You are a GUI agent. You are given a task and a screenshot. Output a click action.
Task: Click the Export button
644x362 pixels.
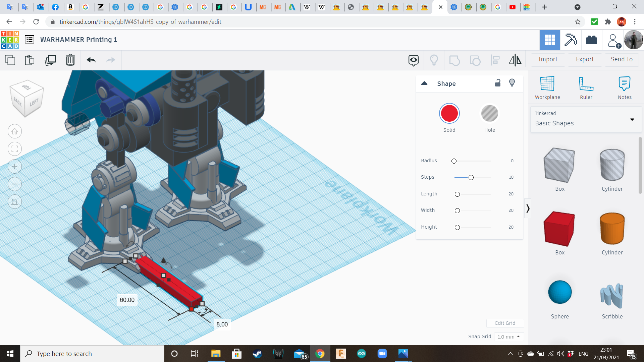pos(585,59)
